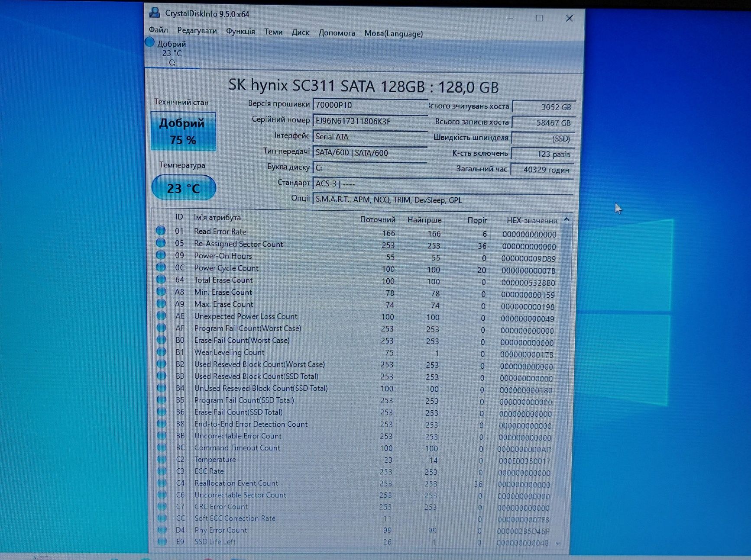This screenshot has height=560, width=751.
Task: Select the C: disk status indicator circle
Action: pyautogui.click(x=150, y=42)
